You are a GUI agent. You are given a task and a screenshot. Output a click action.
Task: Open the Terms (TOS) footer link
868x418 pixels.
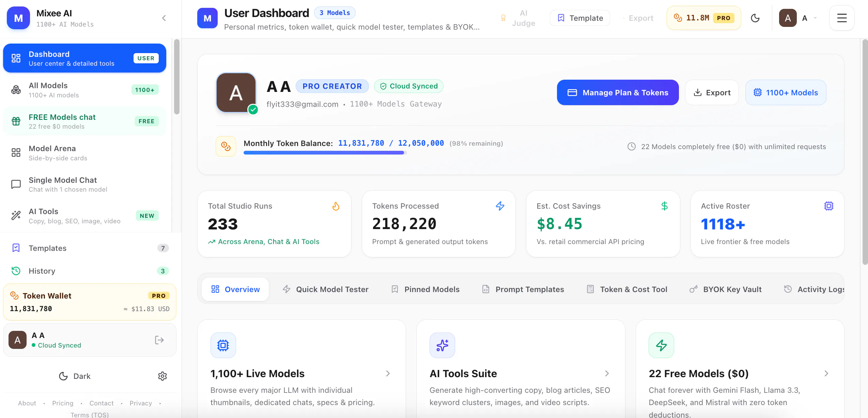90,415
